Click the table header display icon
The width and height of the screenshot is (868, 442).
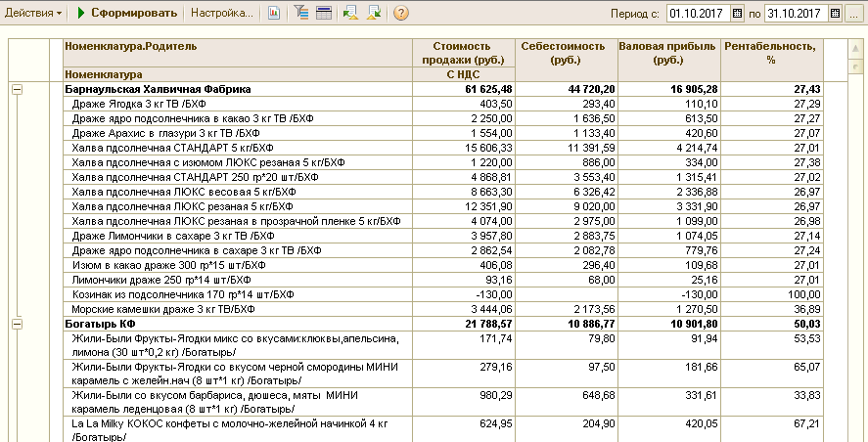click(323, 14)
